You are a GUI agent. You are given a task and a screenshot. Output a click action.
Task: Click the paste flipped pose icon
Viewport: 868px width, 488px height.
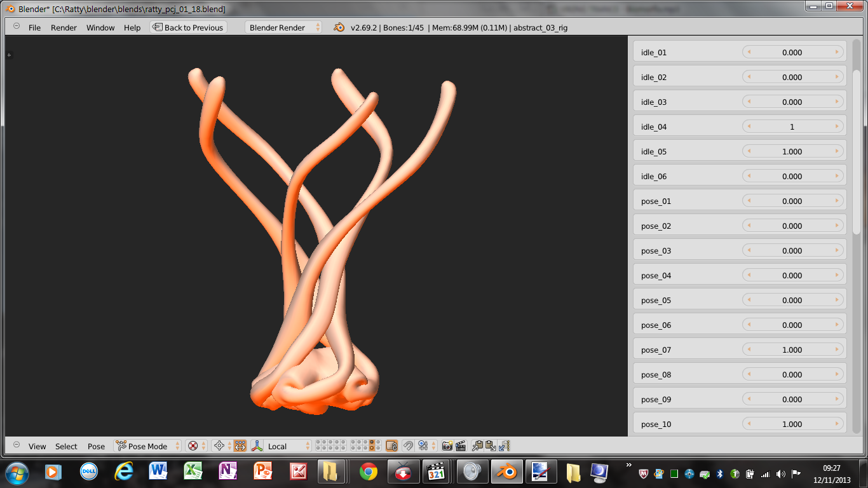point(504,446)
